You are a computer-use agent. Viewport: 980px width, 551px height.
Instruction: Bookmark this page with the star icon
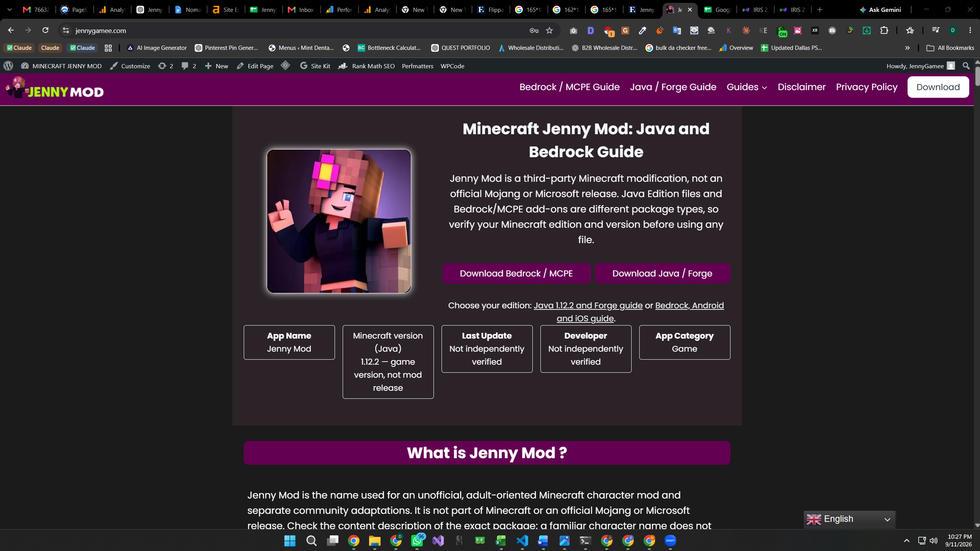click(x=549, y=30)
